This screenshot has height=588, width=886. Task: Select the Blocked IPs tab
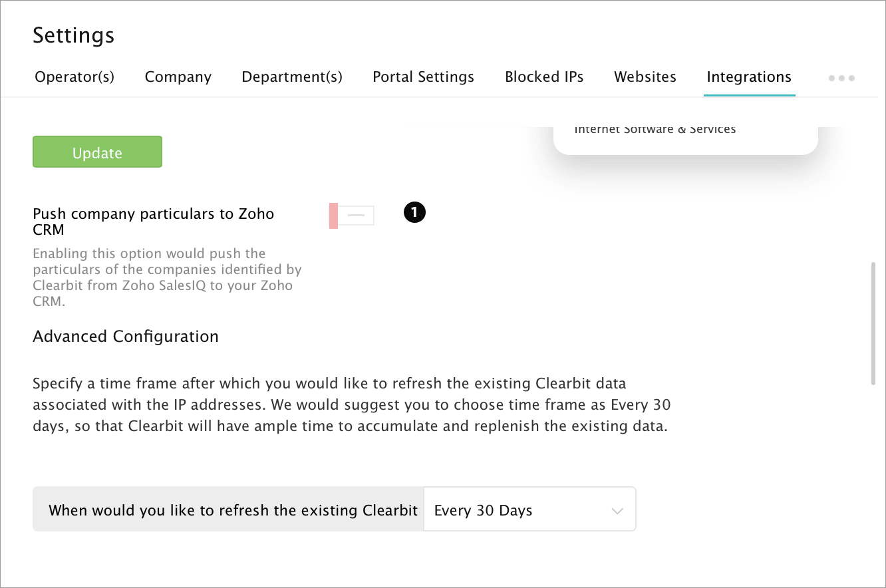(x=544, y=77)
